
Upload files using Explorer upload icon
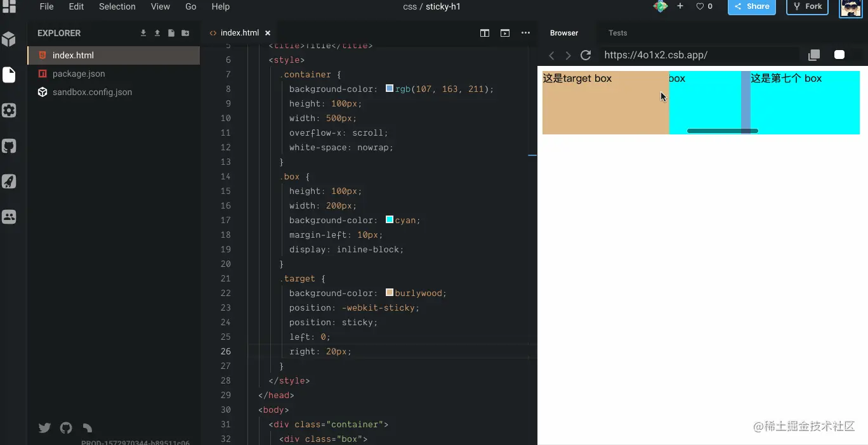pos(157,33)
